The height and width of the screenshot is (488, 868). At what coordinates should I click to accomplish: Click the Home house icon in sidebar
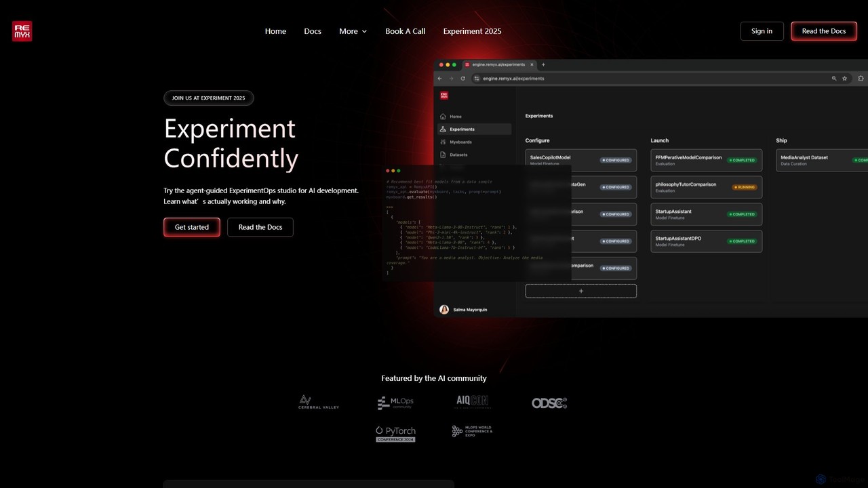click(x=443, y=117)
